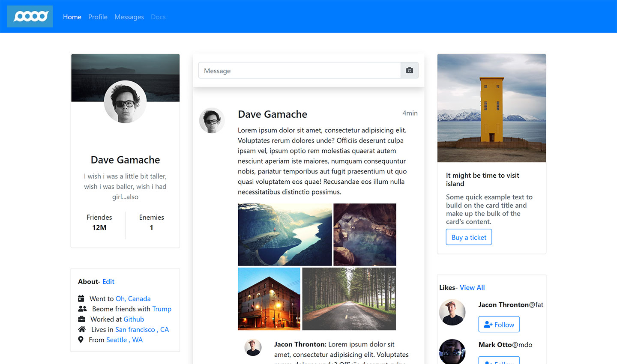This screenshot has width=617, height=364.
Task: Follow Jacon Thronton
Action: click(499, 325)
